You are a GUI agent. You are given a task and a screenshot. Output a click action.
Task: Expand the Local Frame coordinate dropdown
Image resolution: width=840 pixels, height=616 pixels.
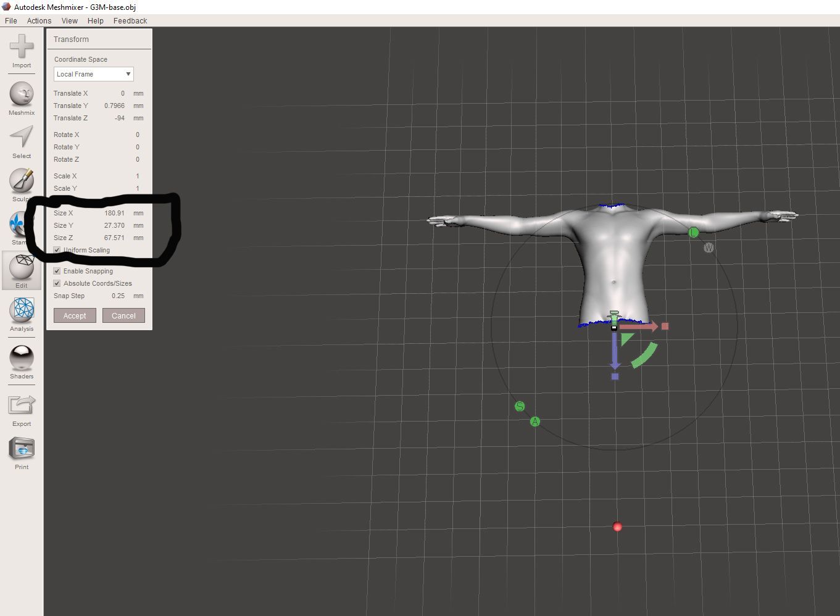(x=93, y=74)
